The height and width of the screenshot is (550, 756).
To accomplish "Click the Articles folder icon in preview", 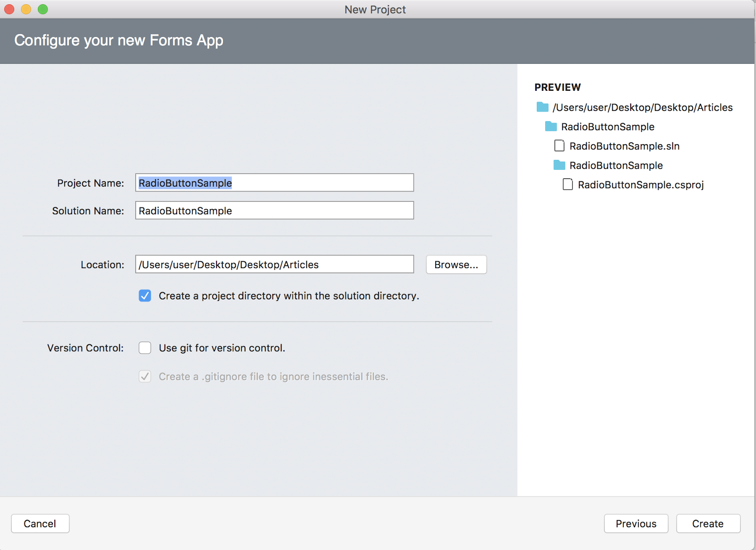I will point(542,107).
